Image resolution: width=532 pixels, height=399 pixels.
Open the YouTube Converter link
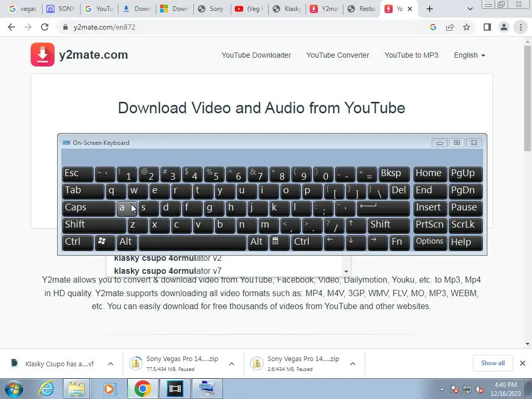pyautogui.click(x=338, y=55)
